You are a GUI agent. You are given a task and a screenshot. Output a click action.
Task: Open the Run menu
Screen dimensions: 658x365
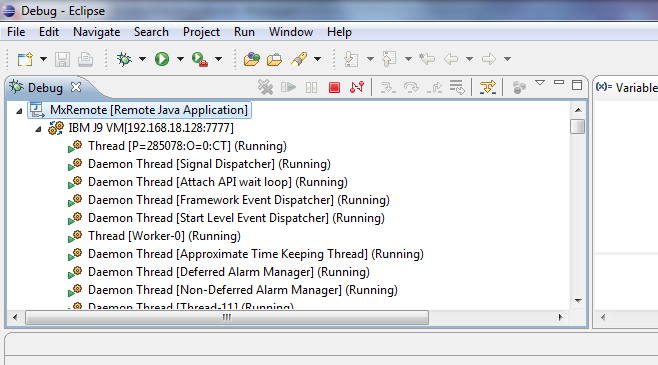[x=244, y=32]
